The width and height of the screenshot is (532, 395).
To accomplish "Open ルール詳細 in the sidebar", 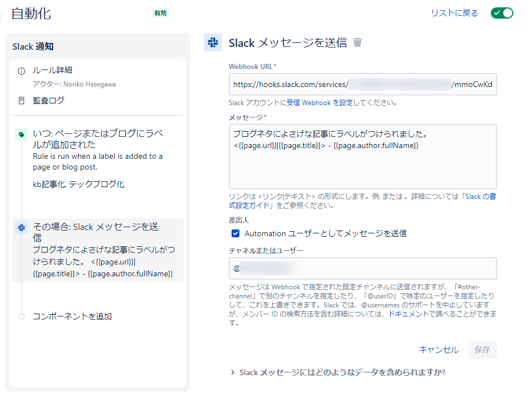I will point(53,70).
